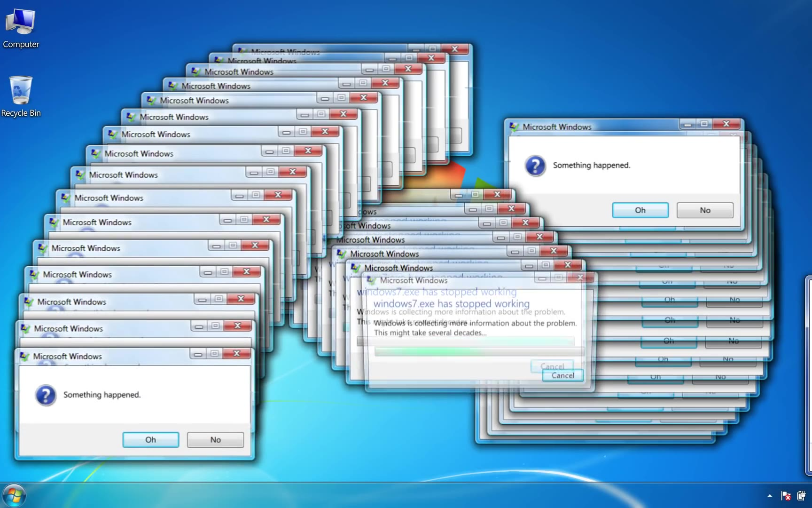Click the solid 'windows7.exe has stopped working' heading
This screenshot has height=508, width=812.
coord(452,304)
